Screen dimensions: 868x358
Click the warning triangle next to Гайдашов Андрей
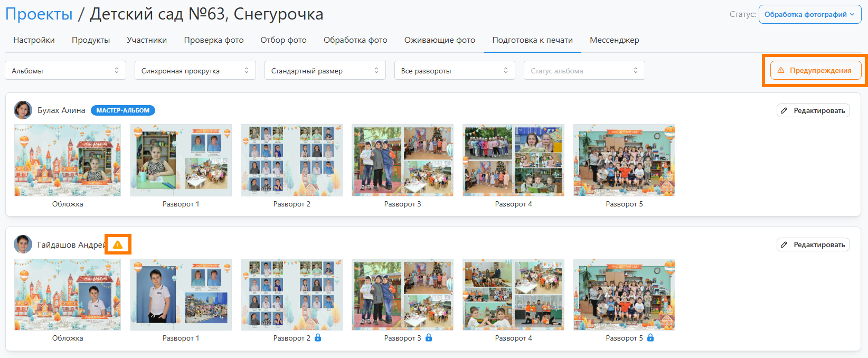[118, 245]
